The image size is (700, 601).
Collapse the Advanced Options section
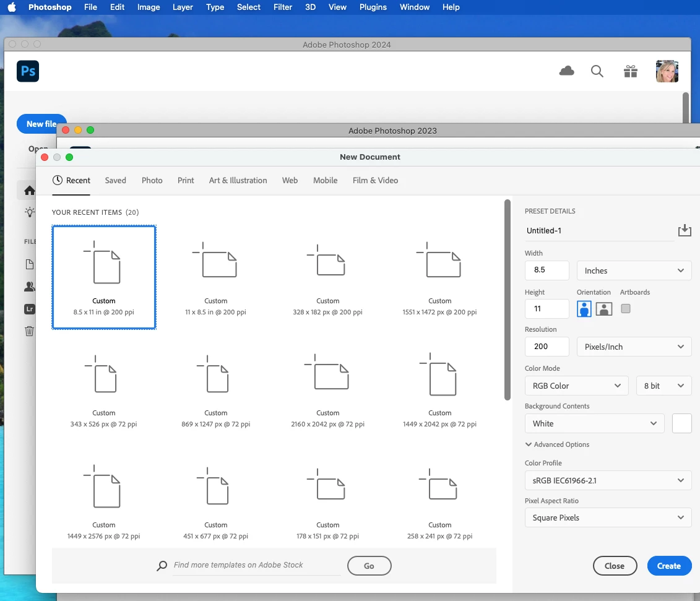point(557,444)
